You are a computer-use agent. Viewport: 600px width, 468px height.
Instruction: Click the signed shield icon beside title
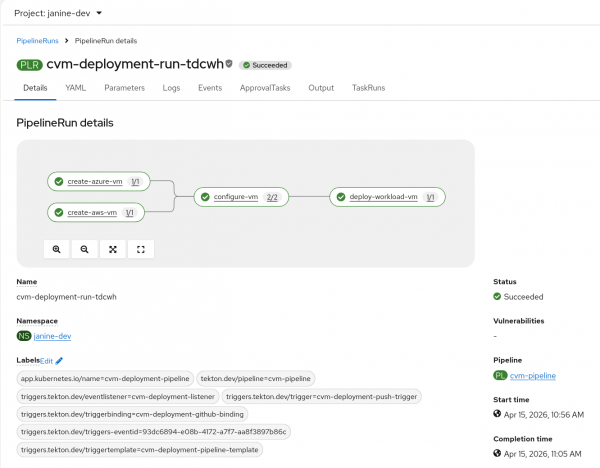(229, 64)
